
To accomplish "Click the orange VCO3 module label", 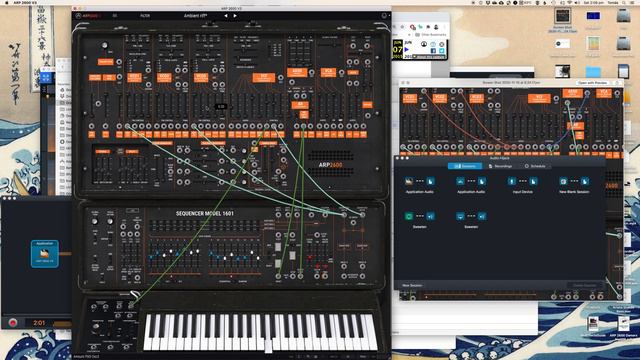I will tap(201, 78).
